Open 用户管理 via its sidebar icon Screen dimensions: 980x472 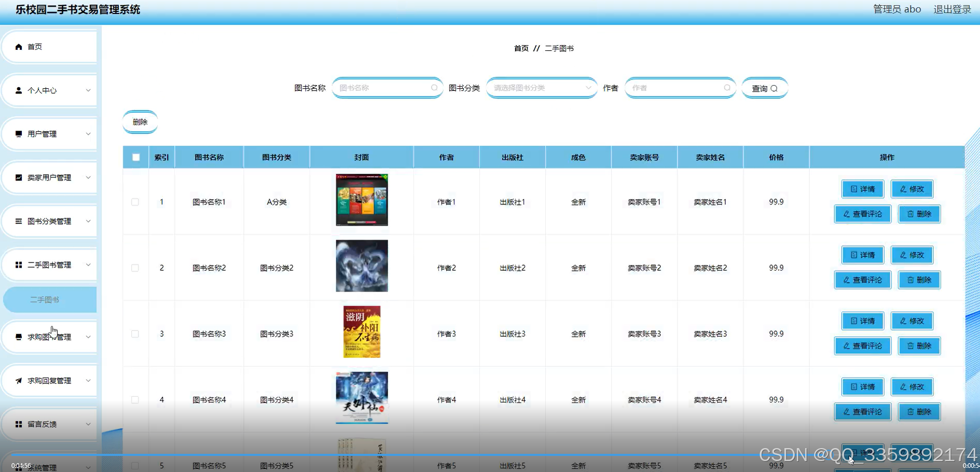tap(18, 133)
